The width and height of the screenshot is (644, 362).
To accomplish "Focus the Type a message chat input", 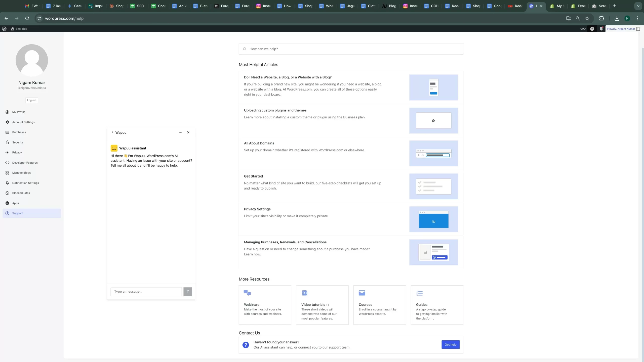I will pyautogui.click(x=146, y=292).
